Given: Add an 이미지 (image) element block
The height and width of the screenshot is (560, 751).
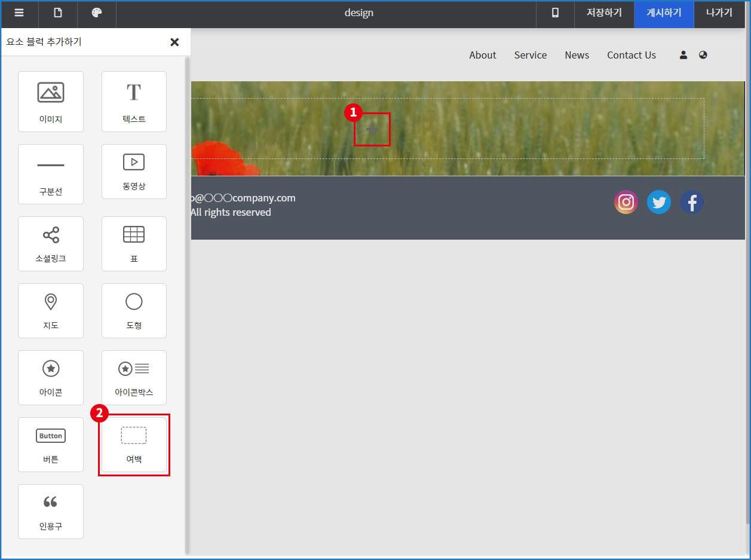Looking at the screenshot, I should click(51, 102).
